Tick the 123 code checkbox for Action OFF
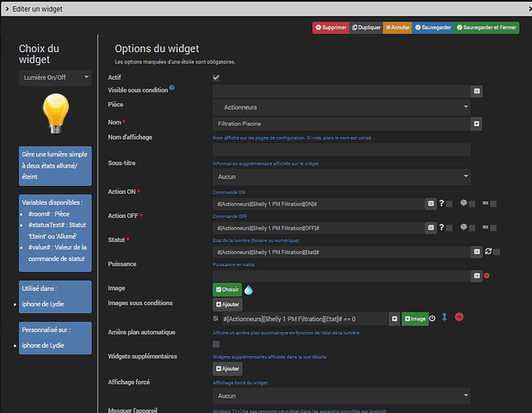Image resolution: width=532 pixels, height=413 pixels. [493, 228]
